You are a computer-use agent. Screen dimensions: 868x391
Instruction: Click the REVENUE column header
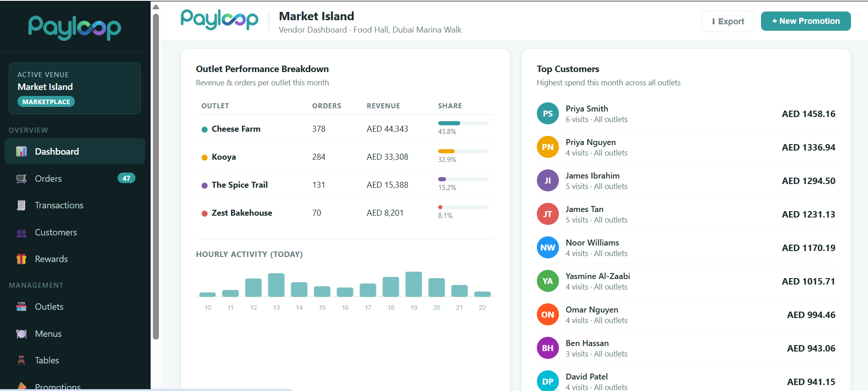383,106
